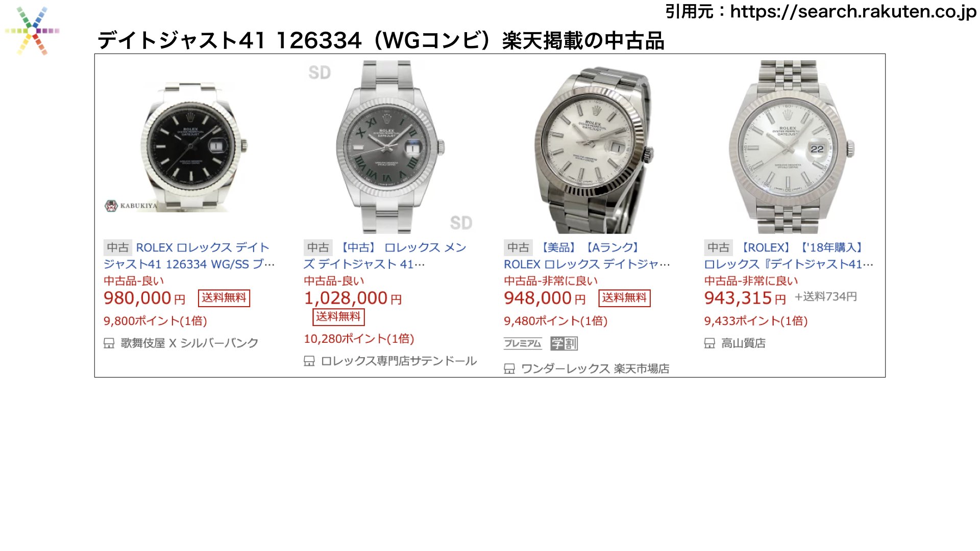Click the colorful star logo icon
980x551 pixels.
pos(32,31)
